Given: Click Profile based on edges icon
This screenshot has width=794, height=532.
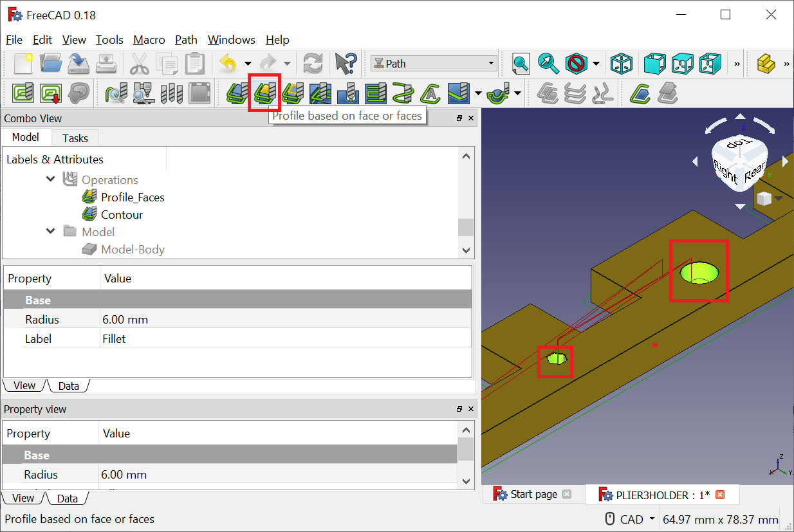Looking at the screenshot, I should [x=293, y=93].
